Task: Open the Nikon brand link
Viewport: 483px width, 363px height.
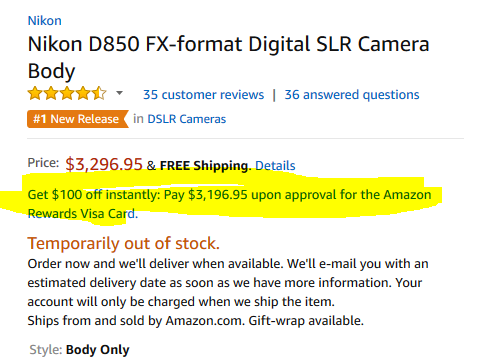Action: click(x=45, y=21)
